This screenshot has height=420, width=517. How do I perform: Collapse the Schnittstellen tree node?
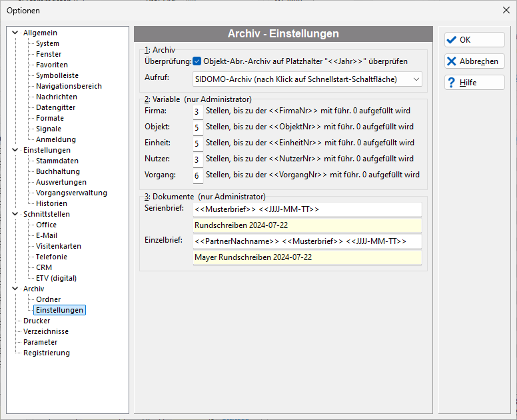click(15, 214)
